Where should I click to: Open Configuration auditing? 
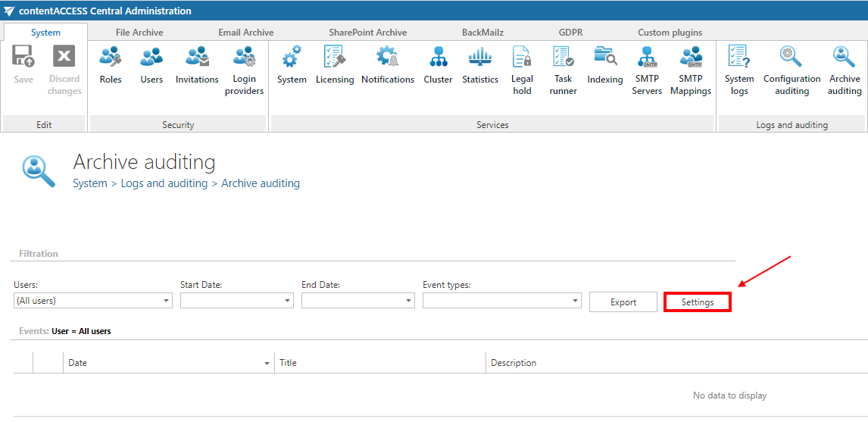pyautogui.click(x=792, y=70)
